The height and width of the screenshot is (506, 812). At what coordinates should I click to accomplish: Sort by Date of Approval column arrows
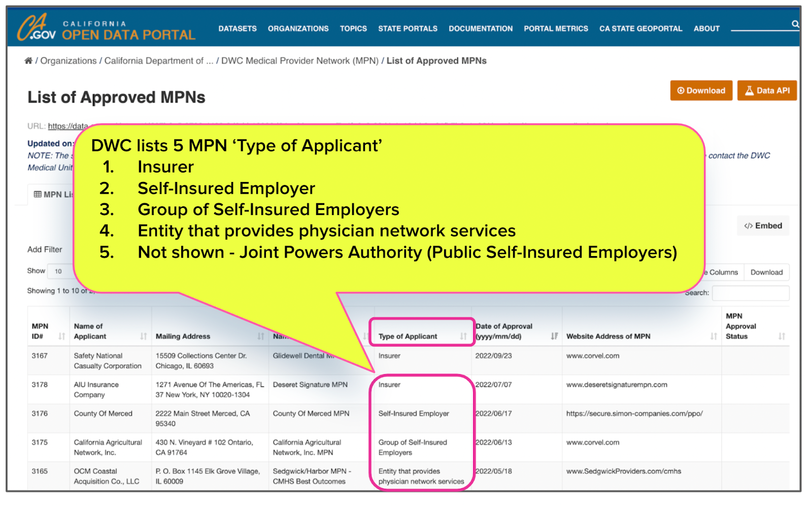[554, 336]
